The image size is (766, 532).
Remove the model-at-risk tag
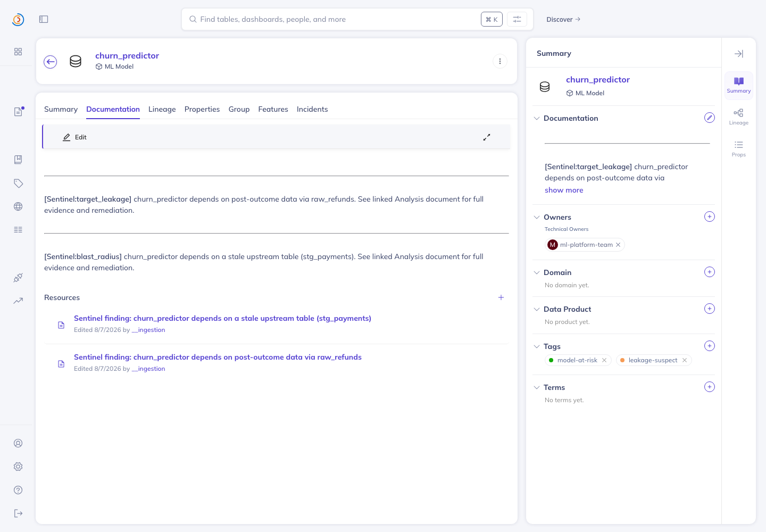pyautogui.click(x=604, y=360)
